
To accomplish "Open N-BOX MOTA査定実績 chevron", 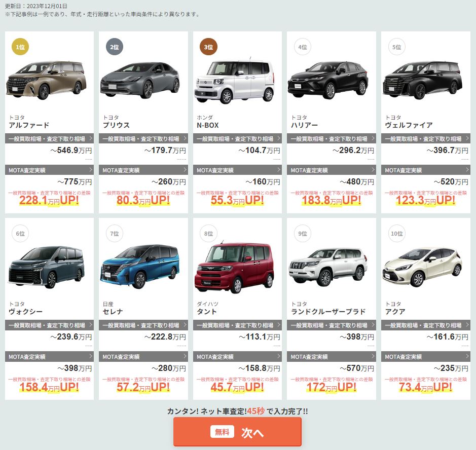I will pyautogui.click(x=279, y=170).
